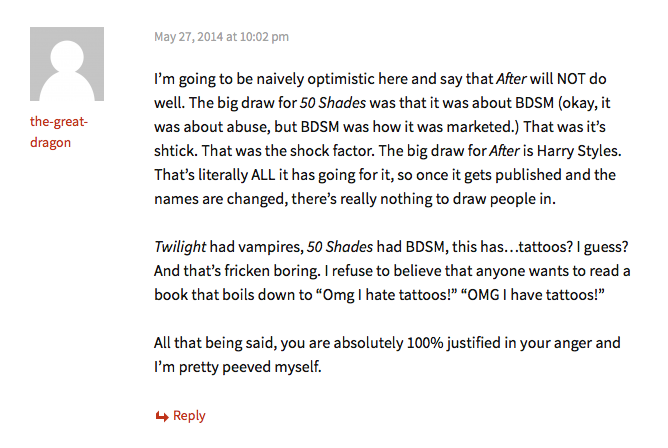Screen dimensions: 668x448
Task: Click the reply arrow icon
Action: (x=161, y=416)
